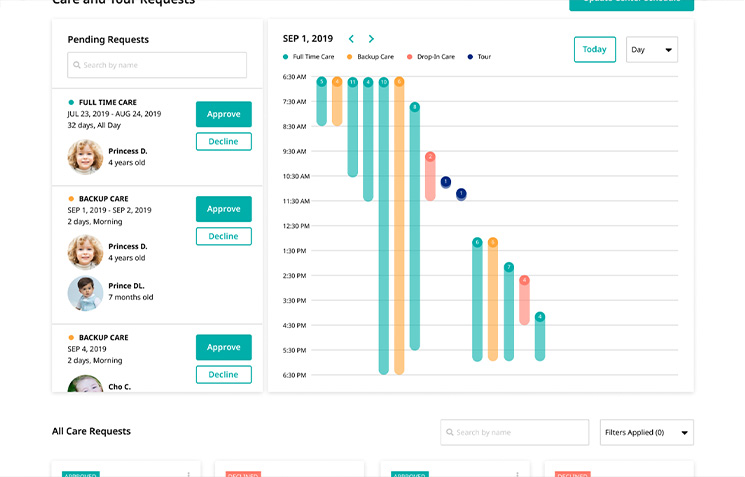Click the teal marker numbered 4 near 4:30 PM
745x477 pixels.
click(x=540, y=316)
